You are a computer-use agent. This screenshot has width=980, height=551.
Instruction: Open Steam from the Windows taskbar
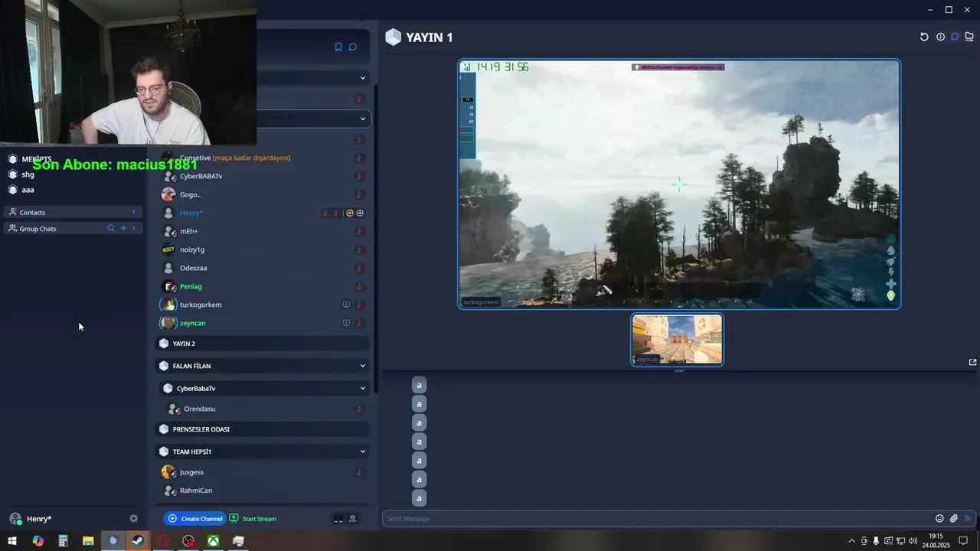tap(138, 541)
